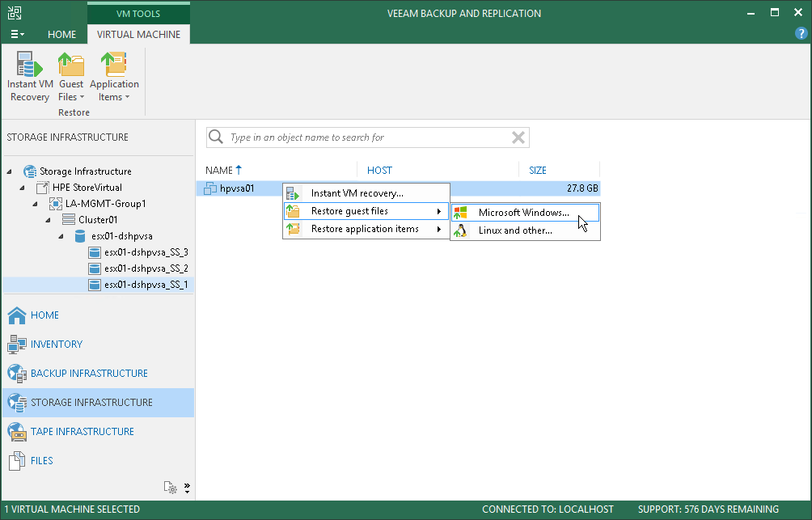Click the Instant VM recovery menu icon

[x=293, y=193]
